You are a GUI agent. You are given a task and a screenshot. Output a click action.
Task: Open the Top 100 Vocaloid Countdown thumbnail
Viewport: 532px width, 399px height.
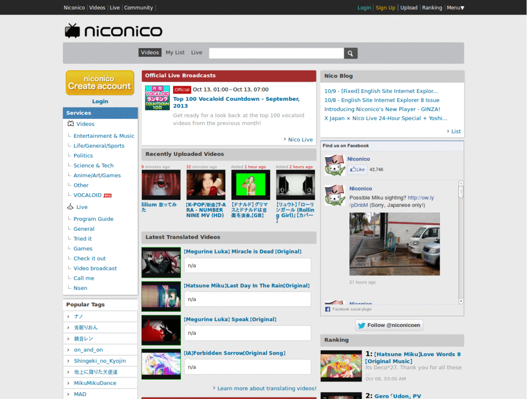157,98
